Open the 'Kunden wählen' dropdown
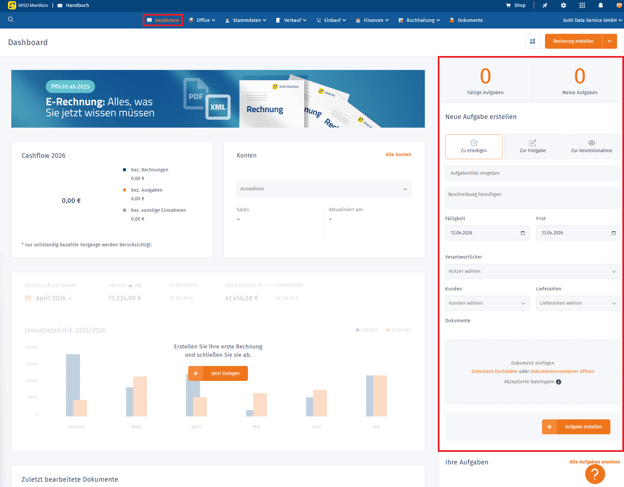This screenshot has width=624, height=487. [x=487, y=303]
